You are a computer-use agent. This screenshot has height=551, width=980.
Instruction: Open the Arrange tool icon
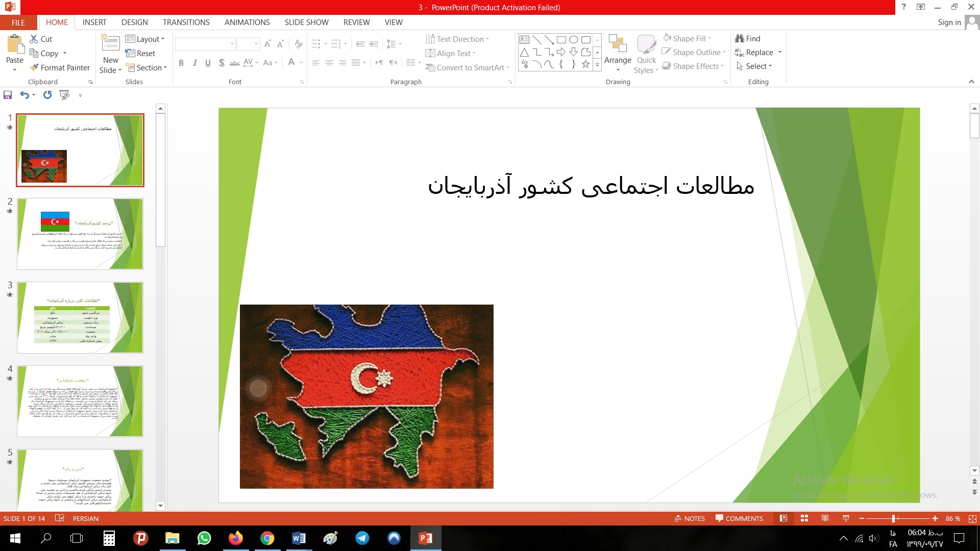pyautogui.click(x=618, y=45)
